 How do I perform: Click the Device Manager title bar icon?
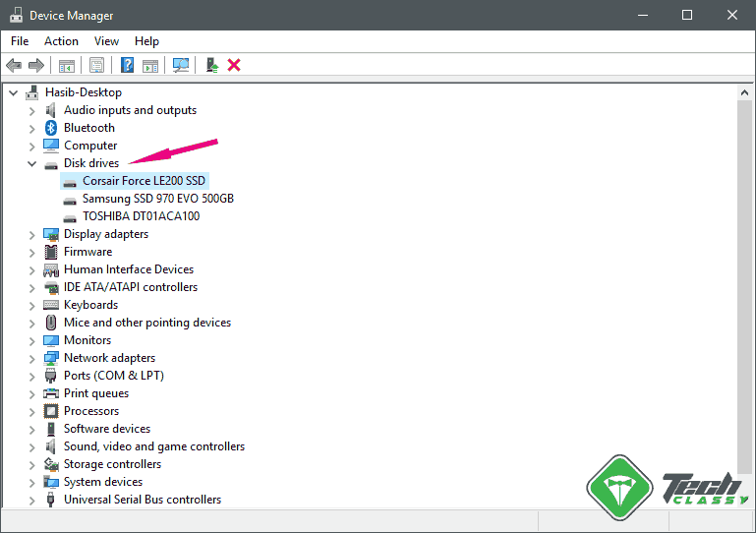(x=17, y=15)
